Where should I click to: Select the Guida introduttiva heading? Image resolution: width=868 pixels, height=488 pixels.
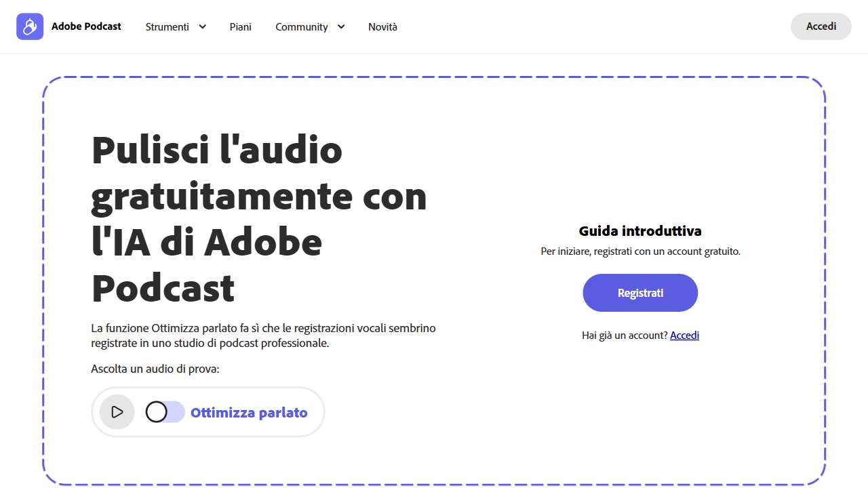click(x=640, y=230)
